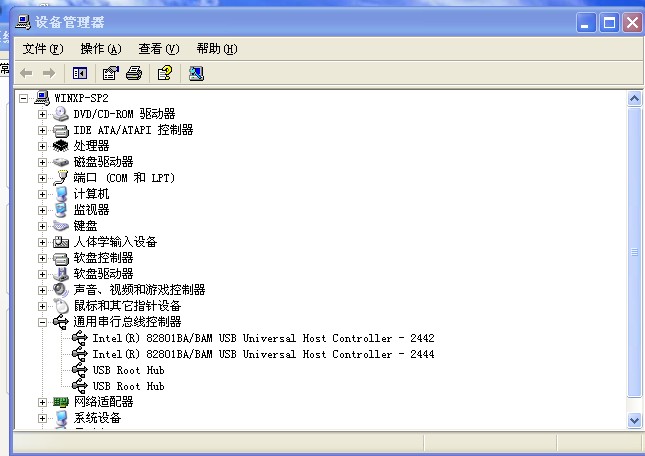This screenshot has width=645, height=456.
Task: Click USB icon of the 2442 Host Controller
Action: click(x=80, y=338)
